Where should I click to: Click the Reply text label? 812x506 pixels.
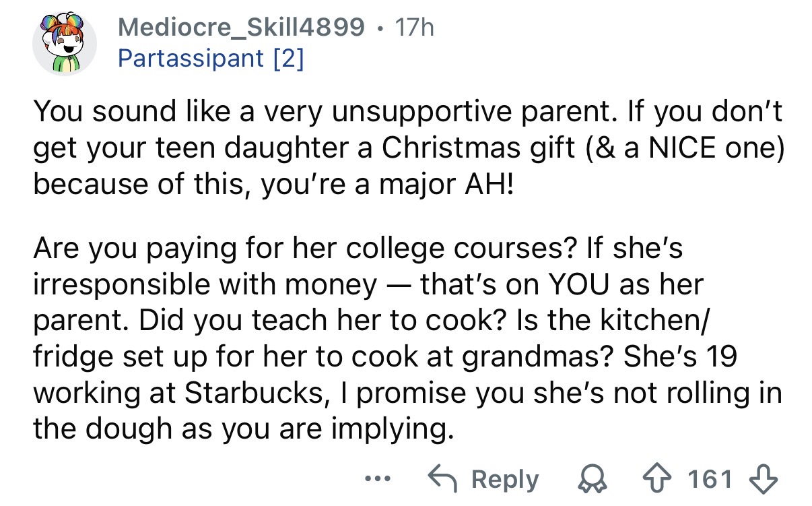coord(504,479)
